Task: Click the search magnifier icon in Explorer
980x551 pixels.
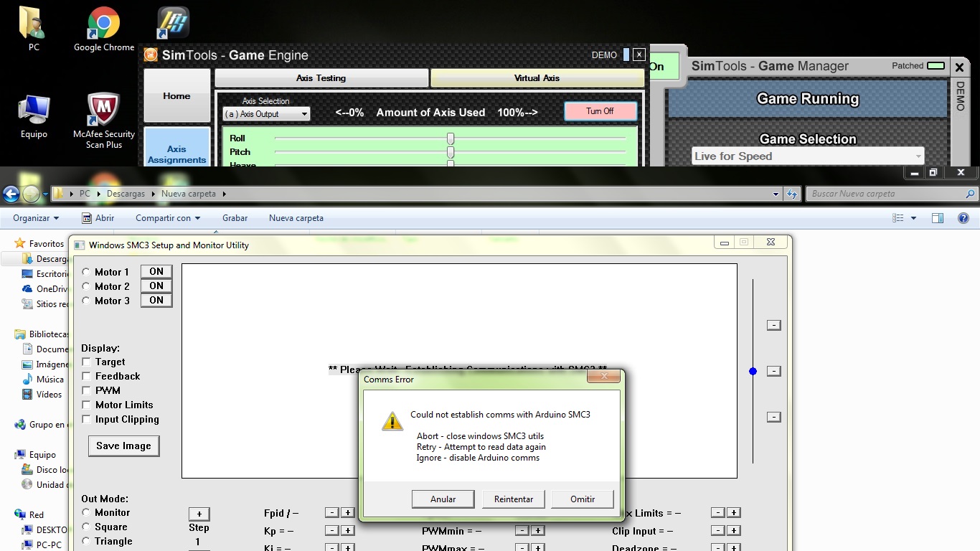Action: [x=971, y=194]
